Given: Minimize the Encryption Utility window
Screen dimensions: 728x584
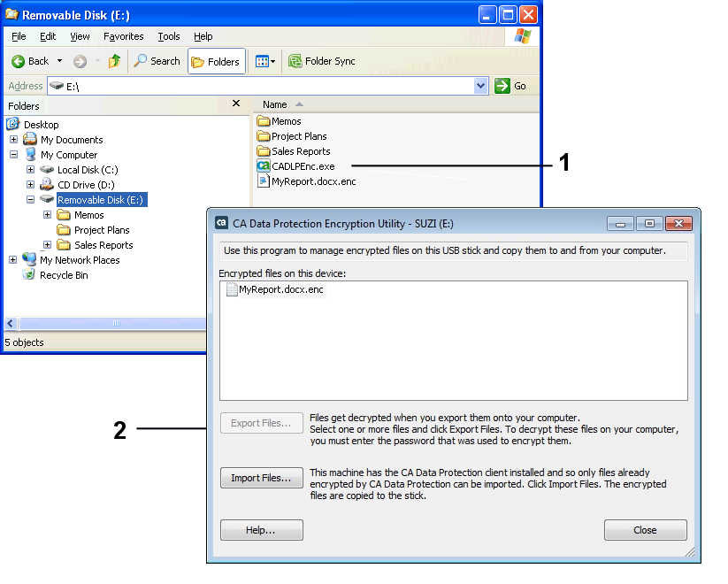Looking at the screenshot, I should [x=620, y=224].
